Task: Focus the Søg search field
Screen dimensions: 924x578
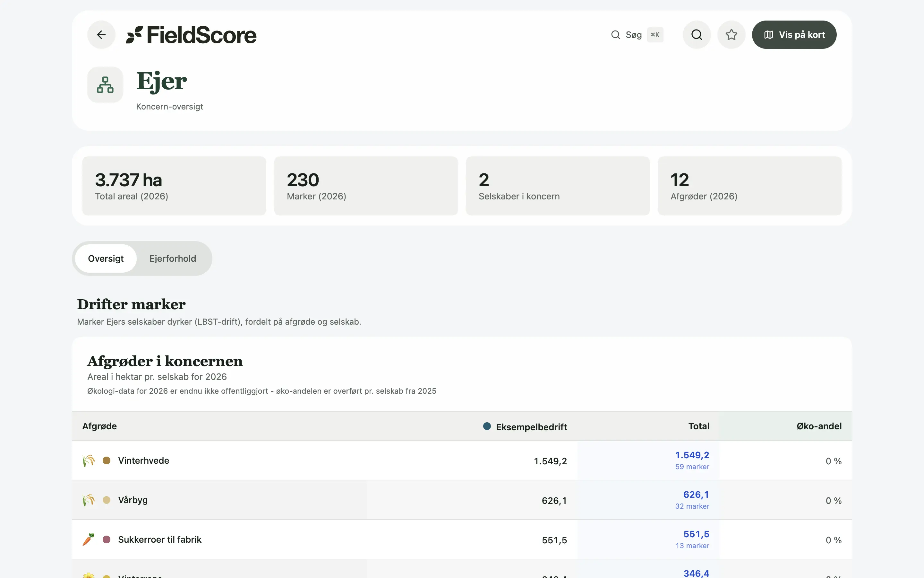Action: pyautogui.click(x=637, y=35)
